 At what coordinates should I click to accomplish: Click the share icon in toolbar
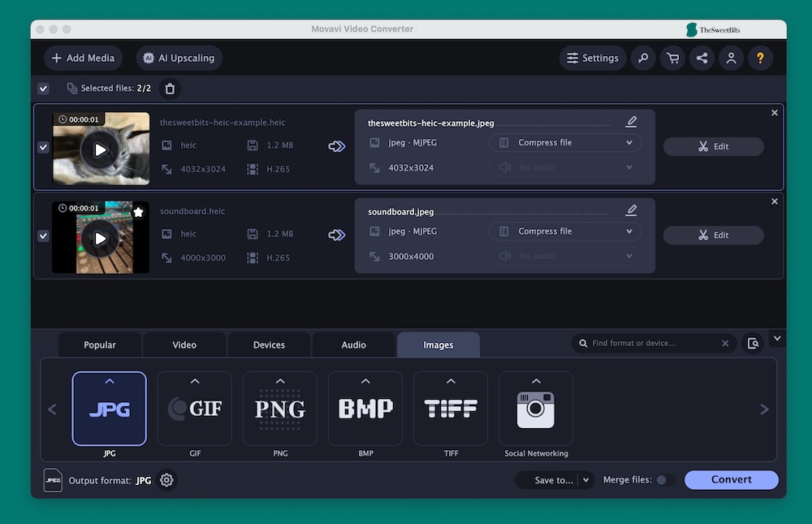702,58
